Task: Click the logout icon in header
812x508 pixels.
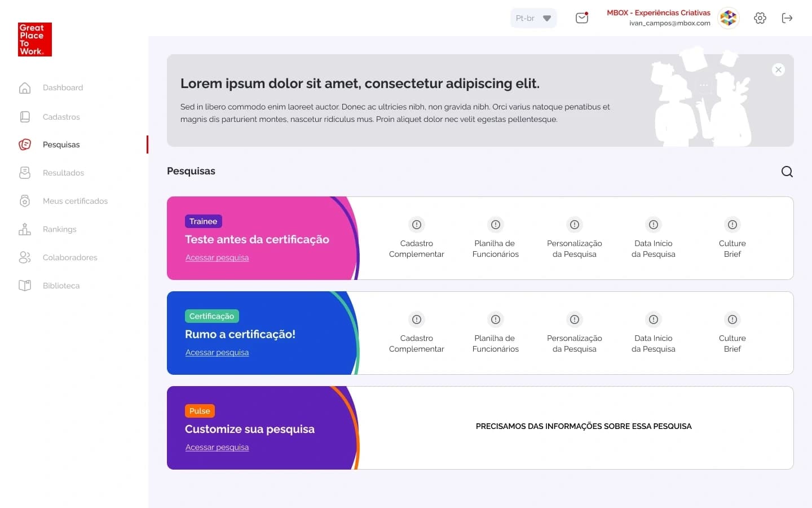Action: pyautogui.click(x=787, y=18)
